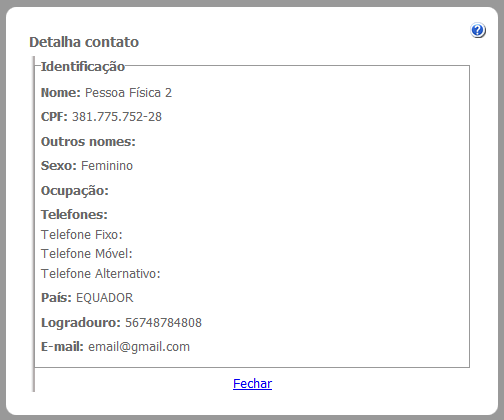This screenshot has height=420, width=504.
Task: Click the CPF number 381.775.752-28
Action: click(117, 117)
